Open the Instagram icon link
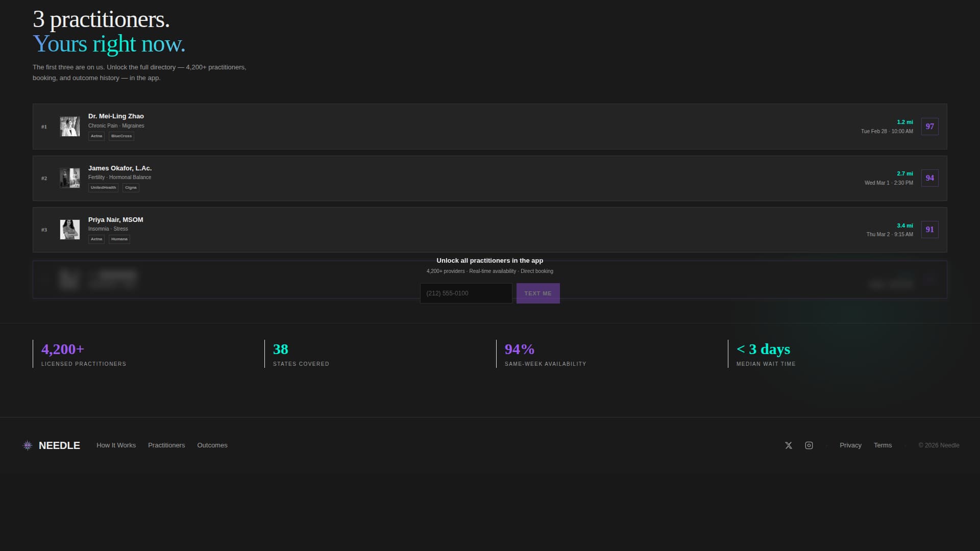The width and height of the screenshot is (980, 551). tap(809, 445)
